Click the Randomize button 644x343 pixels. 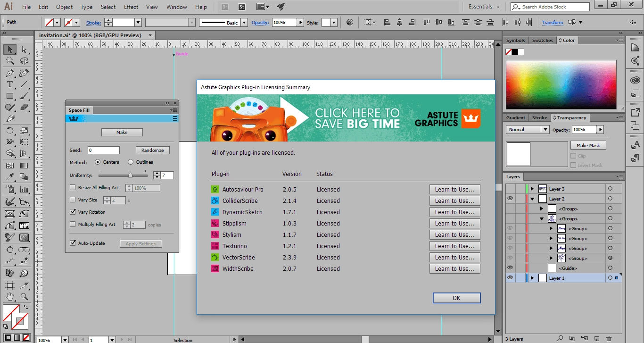pos(152,150)
